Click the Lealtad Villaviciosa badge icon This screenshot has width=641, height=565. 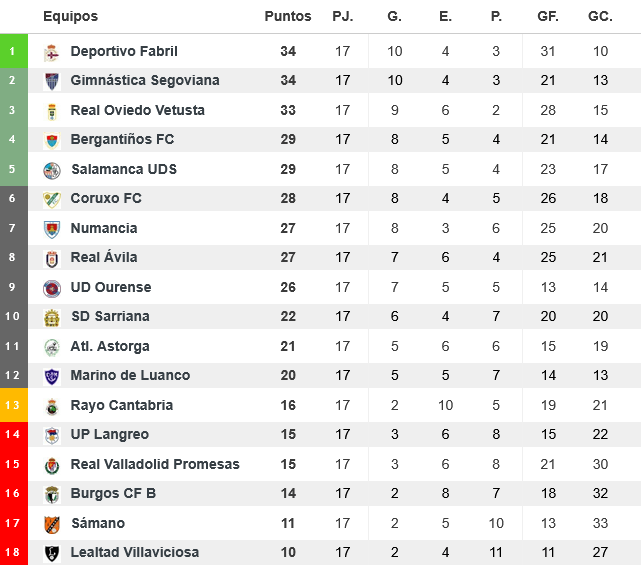(x=52, y=553)
